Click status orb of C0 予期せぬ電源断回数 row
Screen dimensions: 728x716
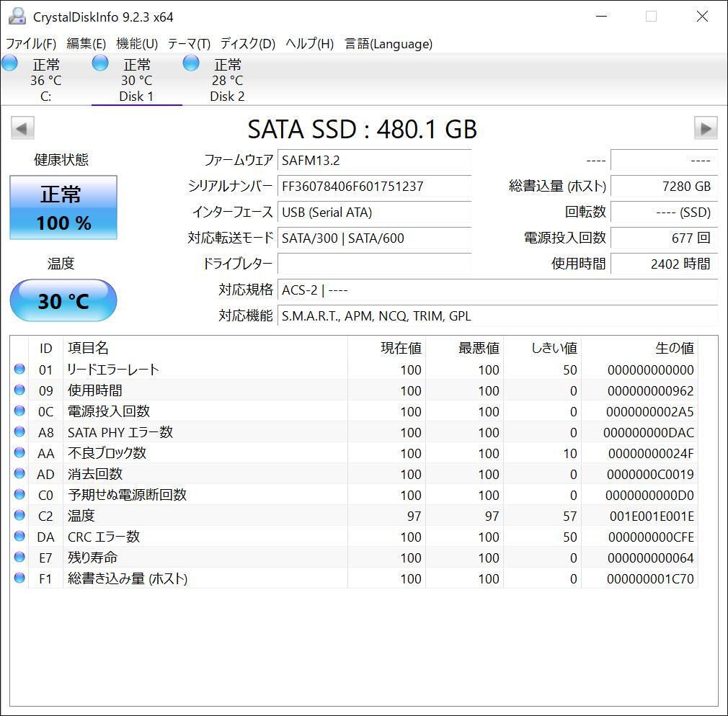point(19,494)
